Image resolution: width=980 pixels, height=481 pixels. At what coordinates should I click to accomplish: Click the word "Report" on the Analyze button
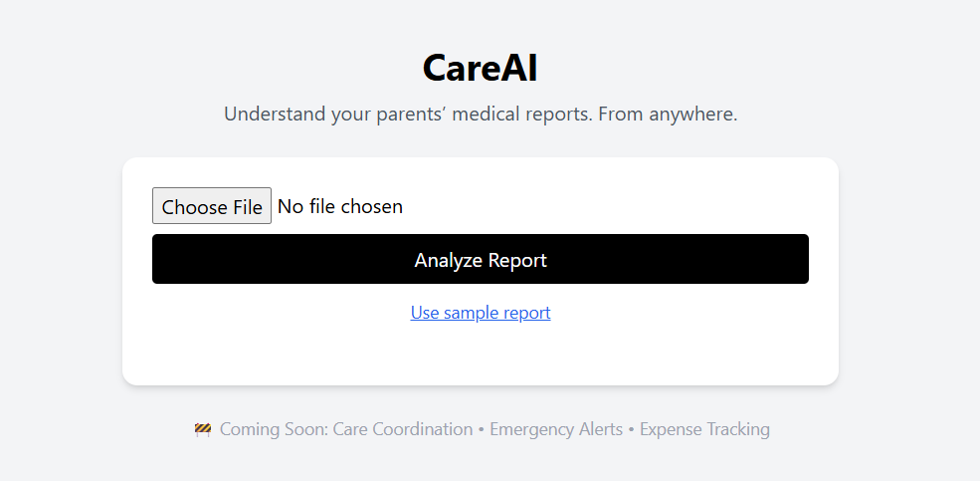pyautogui.click(x=516, y=261)
